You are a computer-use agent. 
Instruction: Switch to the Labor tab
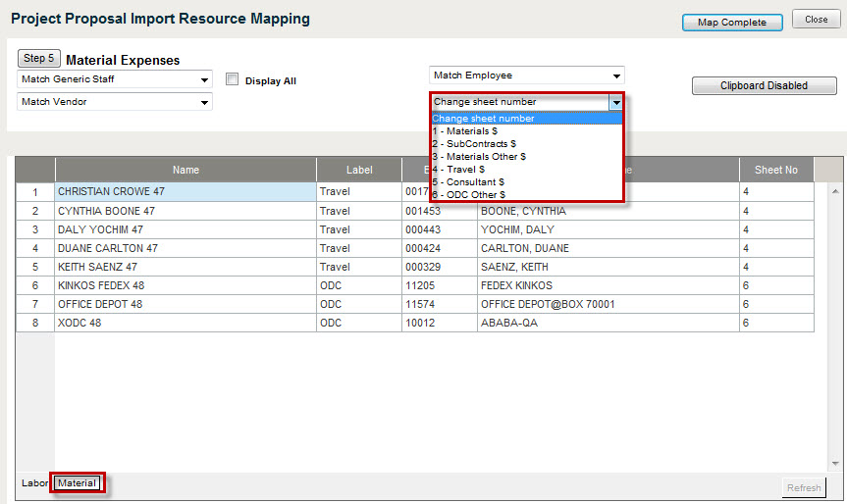[x=34, y=483]
